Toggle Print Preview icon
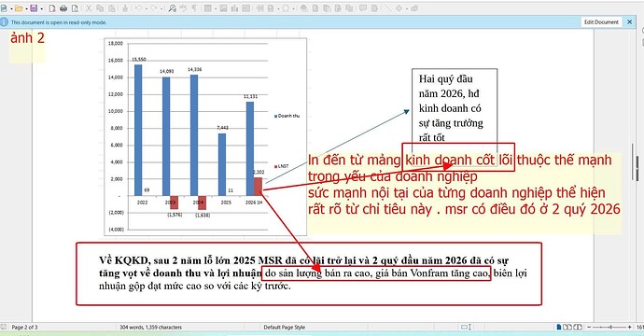644x336 pixels. tap(75, 8)
